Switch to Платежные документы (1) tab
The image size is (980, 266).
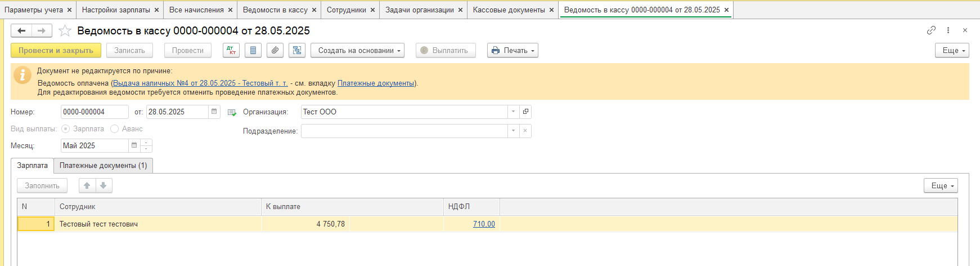104,166
